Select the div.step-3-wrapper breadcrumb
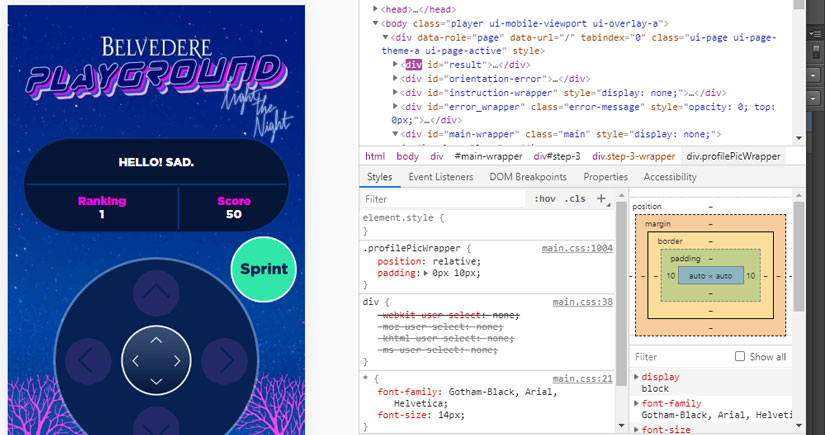 pos(633,156)
